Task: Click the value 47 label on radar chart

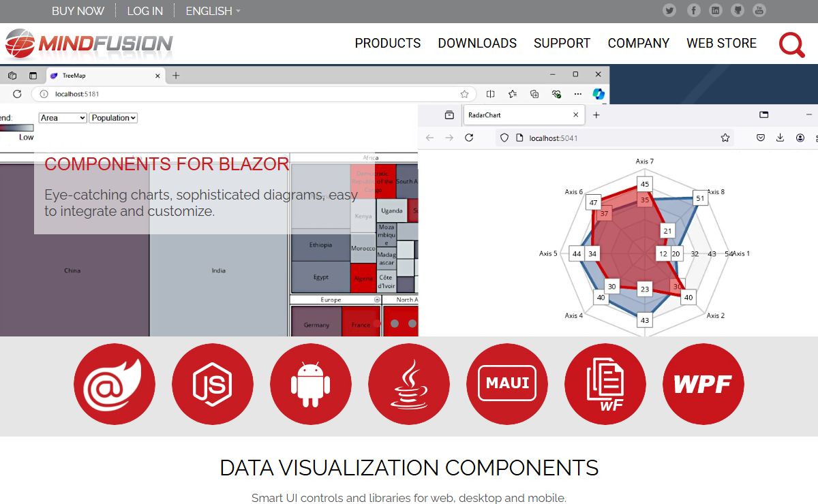Action: point(594,202)
